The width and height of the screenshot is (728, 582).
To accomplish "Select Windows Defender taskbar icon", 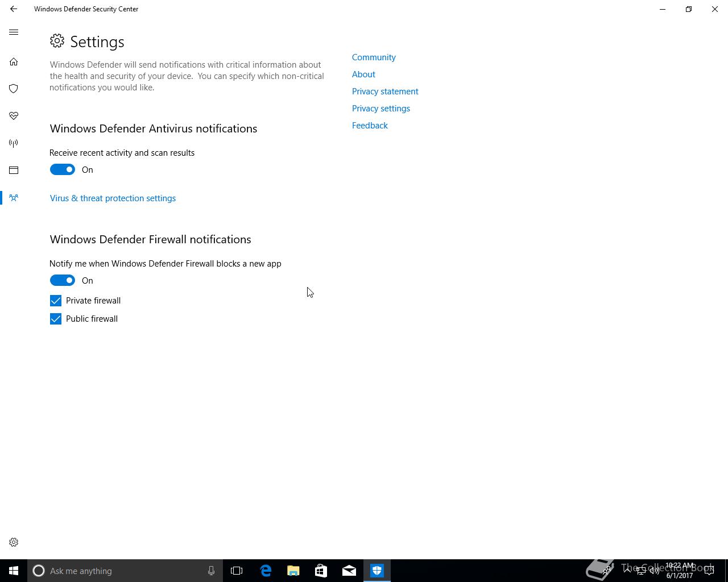I will [x=377, y=571].
